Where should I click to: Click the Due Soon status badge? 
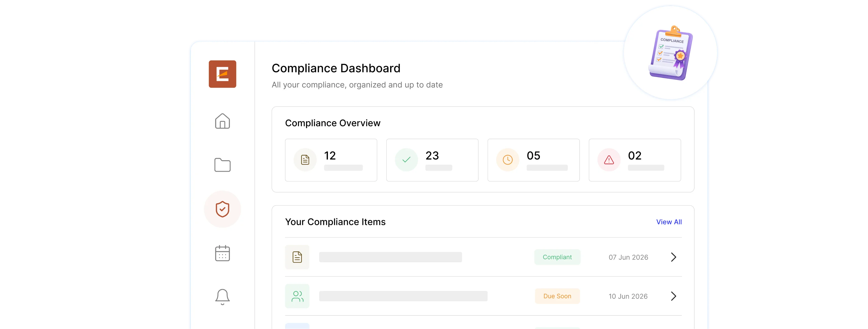pyautogui.click(x=557, y=296)
